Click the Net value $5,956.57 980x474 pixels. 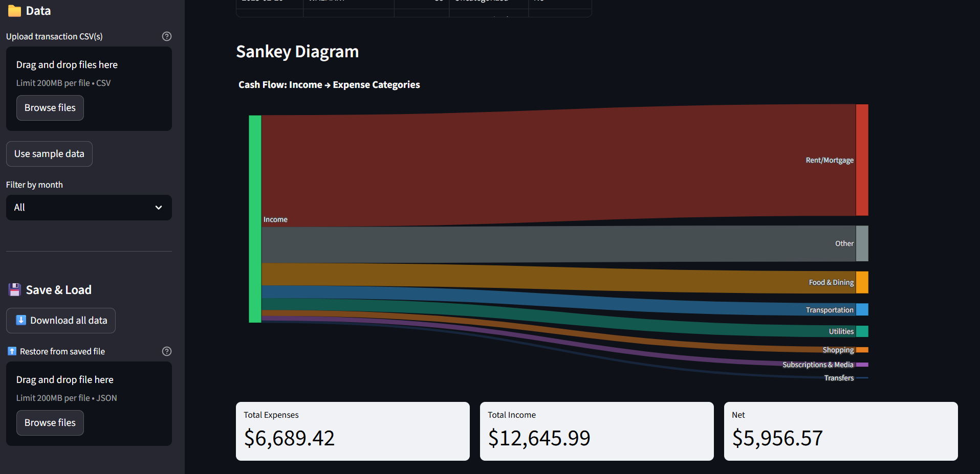[x=777, y=438]
